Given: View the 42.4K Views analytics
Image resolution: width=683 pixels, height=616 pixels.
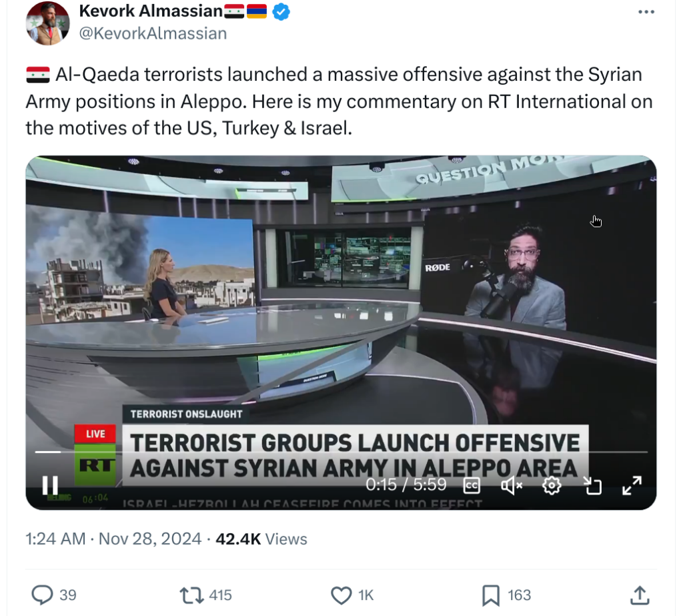Looking at the screenshot, I should (x=261, y=539).
